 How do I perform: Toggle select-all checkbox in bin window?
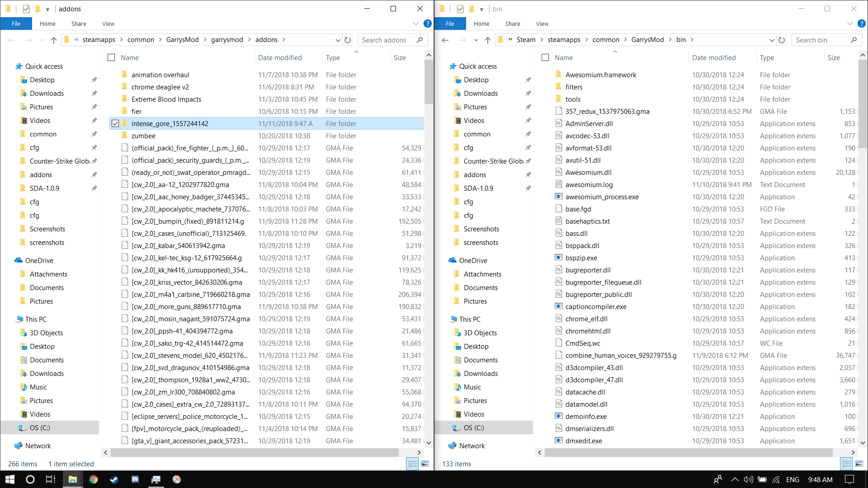point(545,57)
